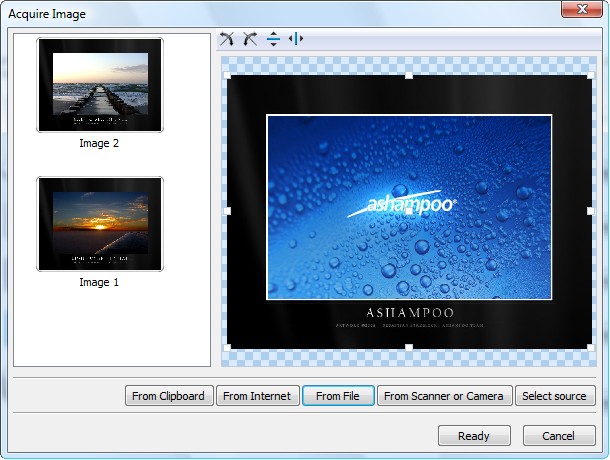The image size is (610, 460).
Task: Click the bottom-right corner crop handle
Action: (x=591, y=347)
